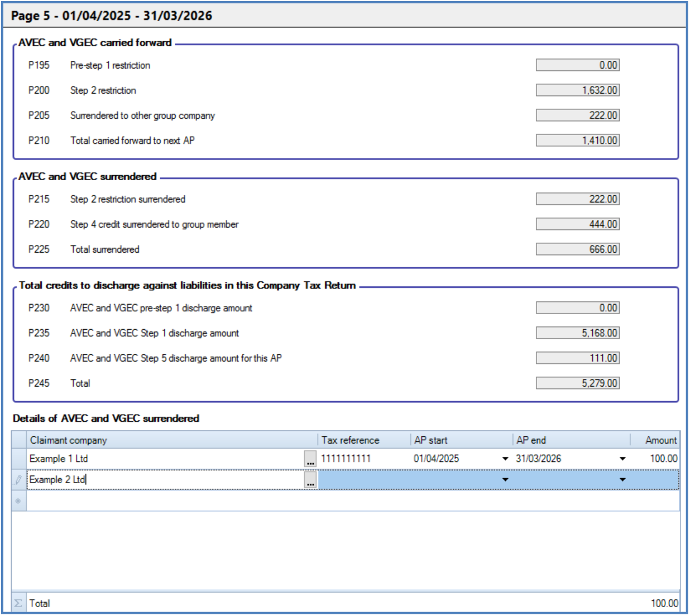Click the Details of AVEC and VGEC surrendered heading
The width and height of the screenshot is (690, 616).
pos(106,418)
